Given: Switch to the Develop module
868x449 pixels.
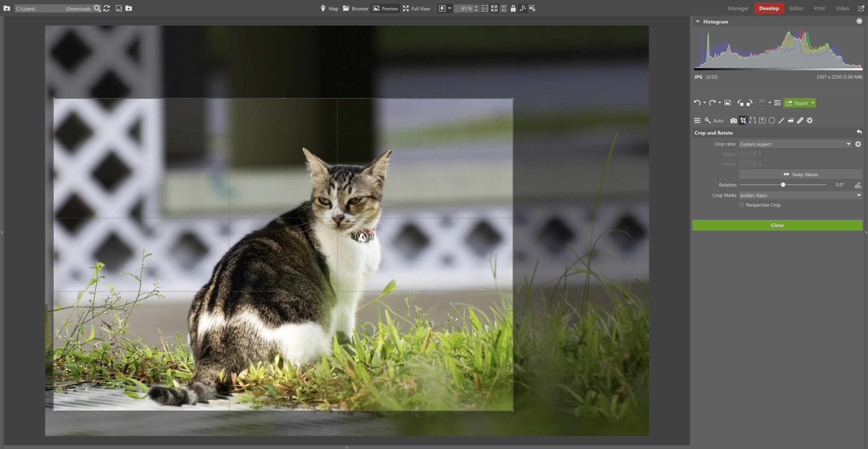Looking at the screenshot, I should pos(769,8).
